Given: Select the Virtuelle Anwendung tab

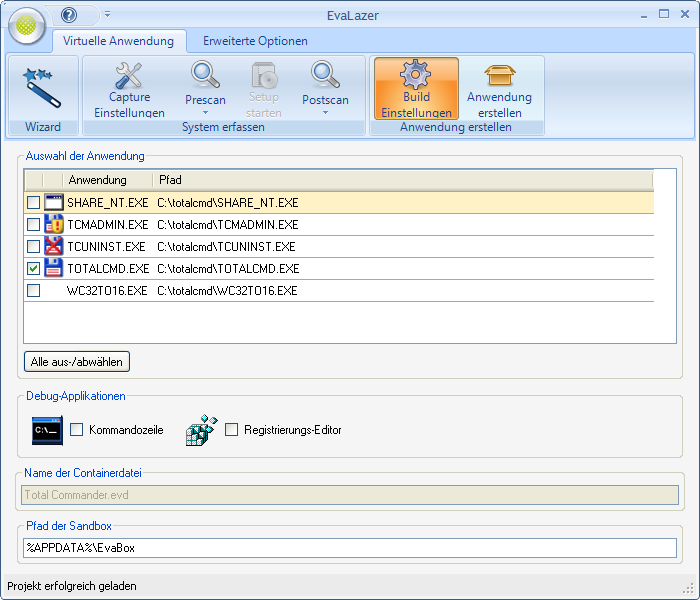Looking at the screenshot, I should (118, 41).
